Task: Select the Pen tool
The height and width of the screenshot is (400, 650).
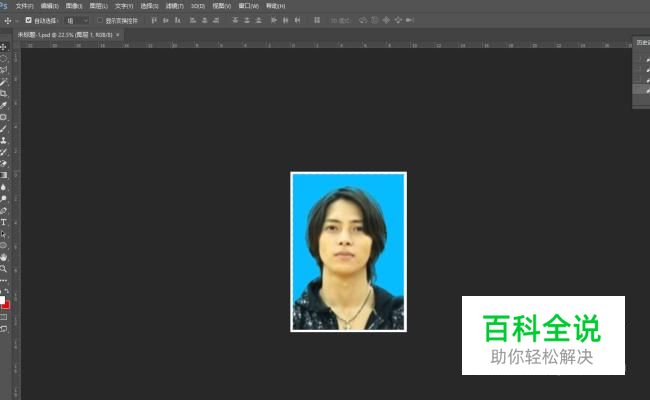Action: pyautogui.click(x=3, y=210)
